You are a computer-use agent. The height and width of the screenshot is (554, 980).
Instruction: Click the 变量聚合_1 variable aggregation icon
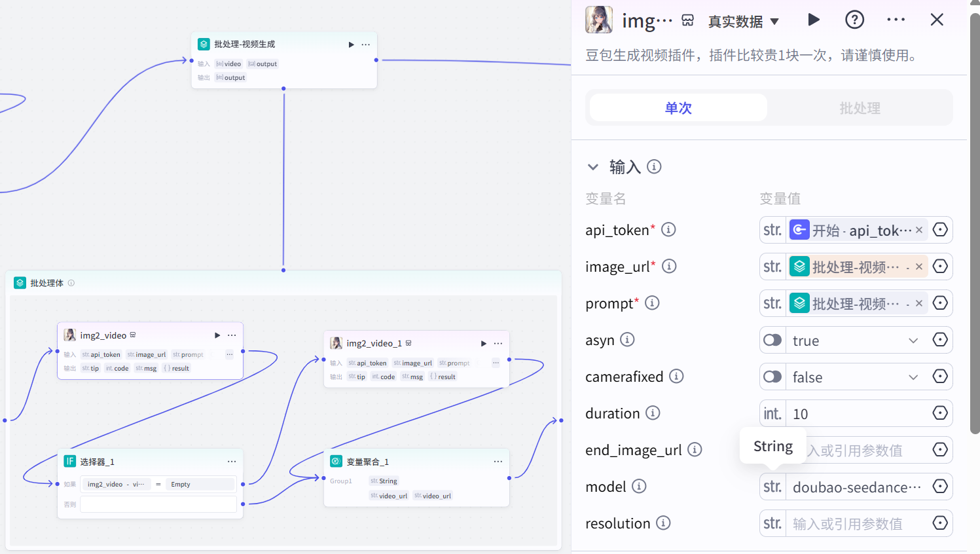(x=336, y=461)
